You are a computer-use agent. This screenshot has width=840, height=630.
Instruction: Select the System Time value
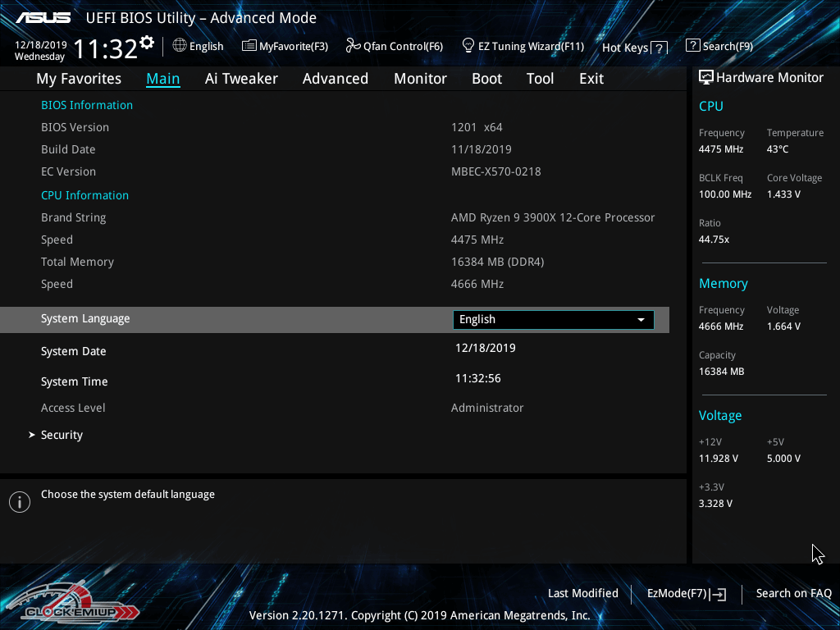[478, 378]
